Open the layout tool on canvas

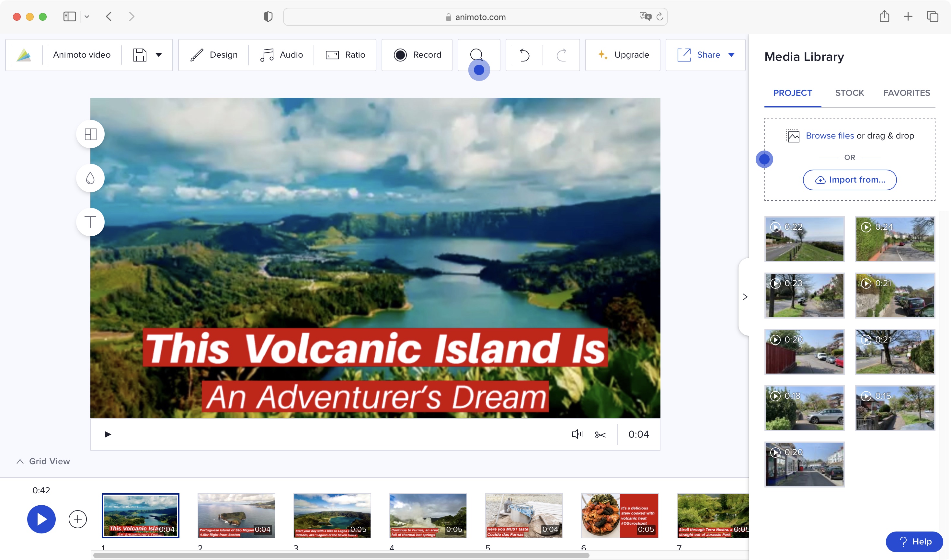(x=90, y=134)
